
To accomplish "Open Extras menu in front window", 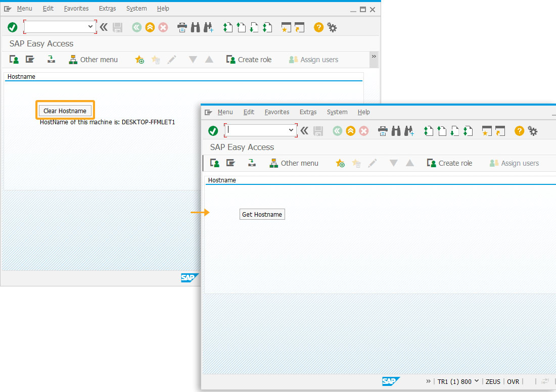I will [x=308, y=112].
